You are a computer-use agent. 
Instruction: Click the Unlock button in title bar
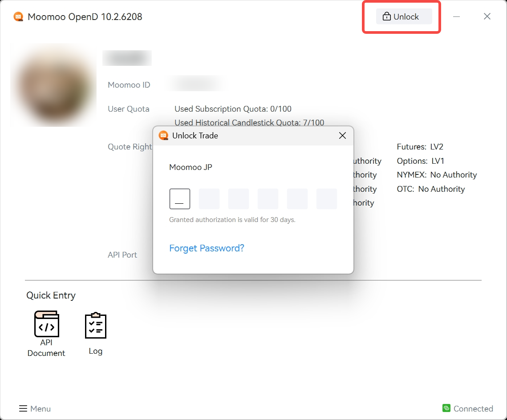(x=404, y=16)
